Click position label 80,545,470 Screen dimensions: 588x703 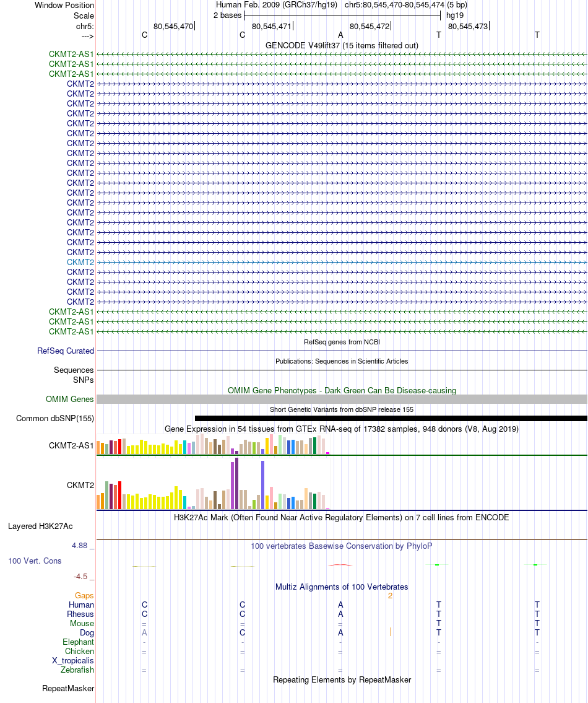pyautogui.click(x=173, y=27)
